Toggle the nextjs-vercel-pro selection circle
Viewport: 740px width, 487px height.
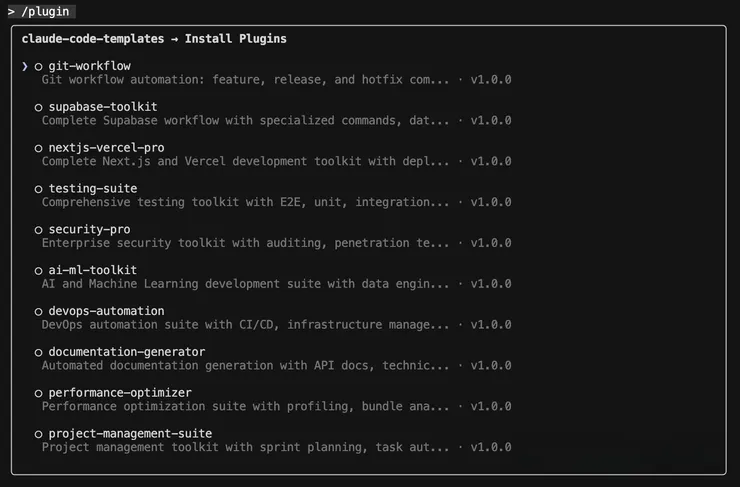[39, 148]
